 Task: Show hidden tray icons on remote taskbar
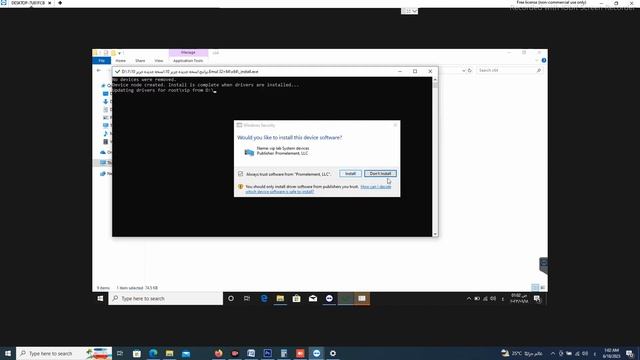[x=469, y=299]
